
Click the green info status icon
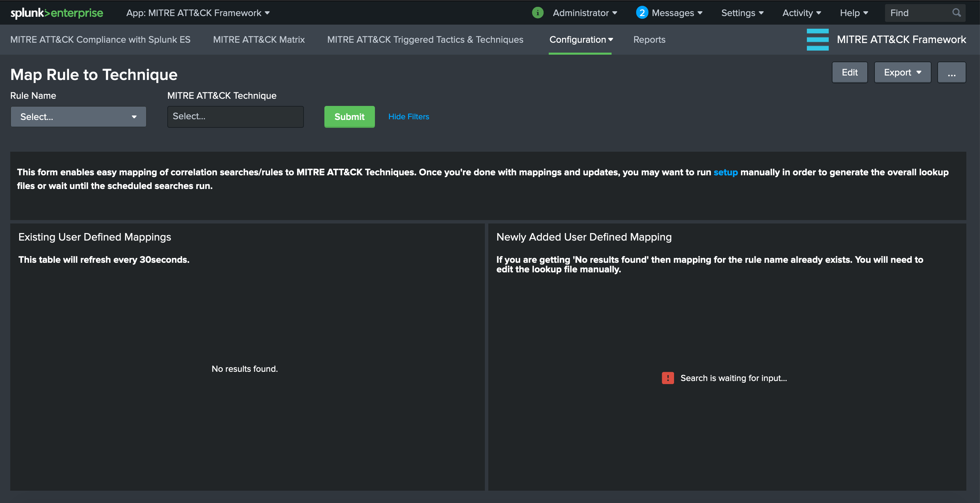point(537,13)
